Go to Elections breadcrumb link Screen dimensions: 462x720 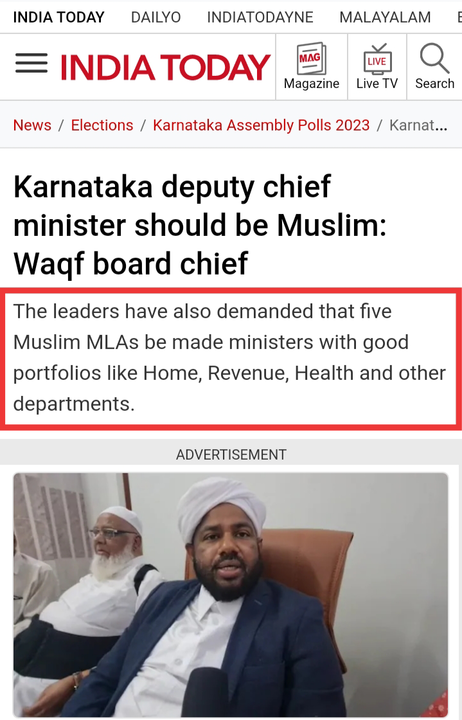(x=102, y=125)
